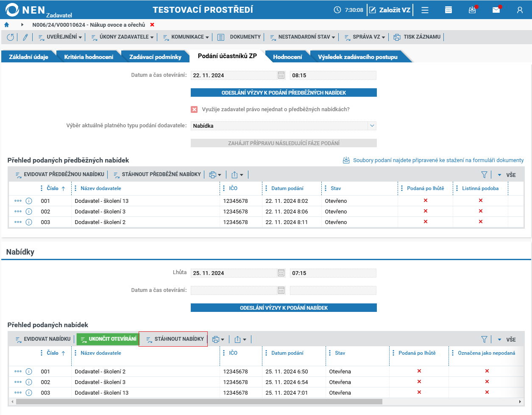Click the horizontal scrollbar under offers table
532x415 pixels.
[199, 401]
